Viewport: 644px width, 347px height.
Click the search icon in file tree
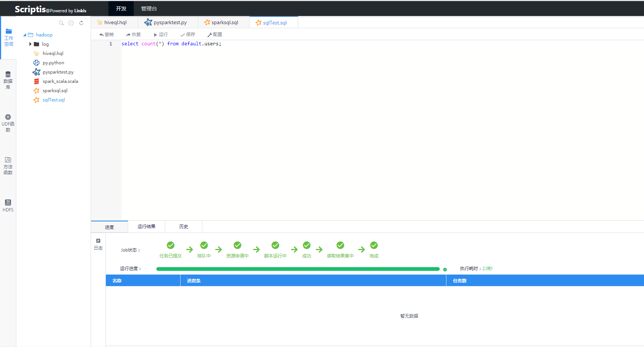click(61, 23)
